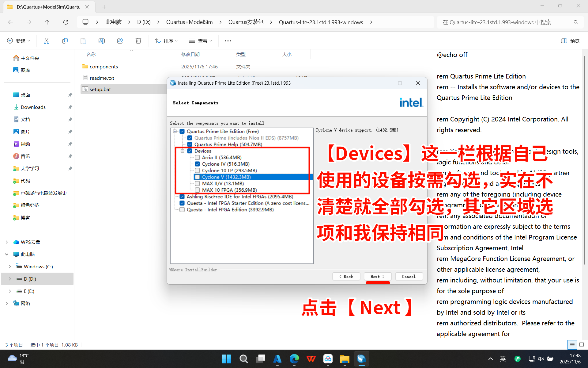
Task: Uncheck Cyclone IV device support
Action: coord(198,164)
